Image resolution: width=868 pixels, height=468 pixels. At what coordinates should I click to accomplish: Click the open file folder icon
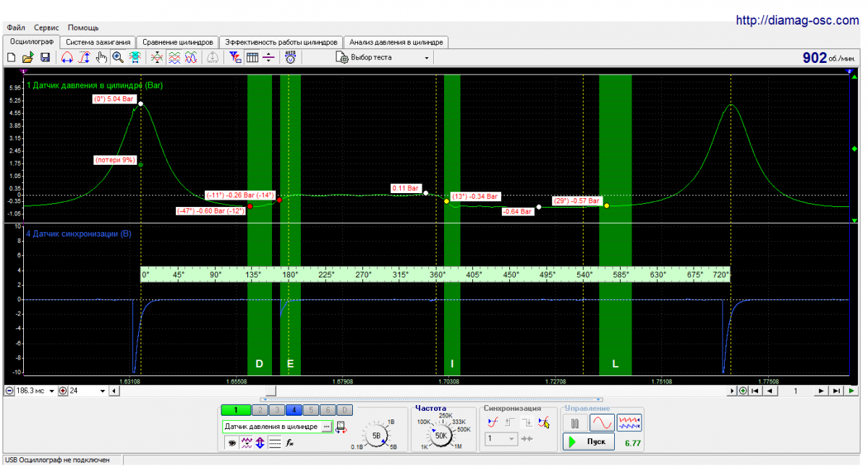point(27,58)
